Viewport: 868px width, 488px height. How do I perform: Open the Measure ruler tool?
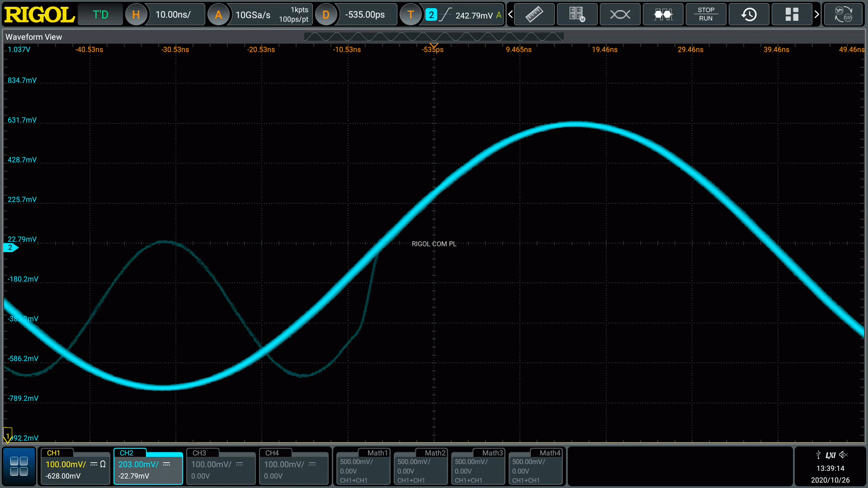tap(534, 14)
